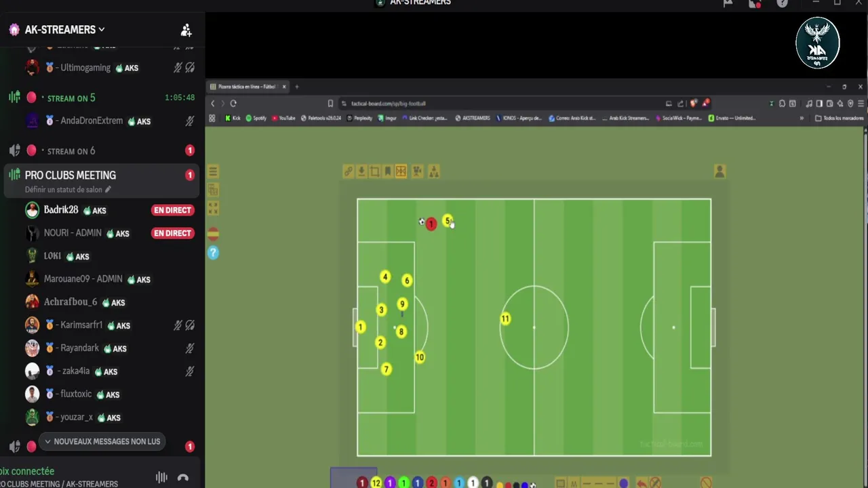Select yellow player 11 in the center circle
The image size is (868, 488).
coord(505,319)
